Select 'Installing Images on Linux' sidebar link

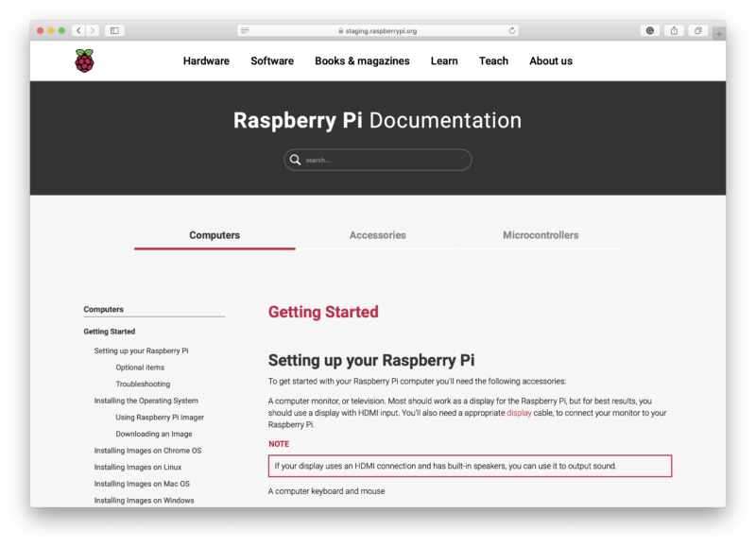[138, 467]
